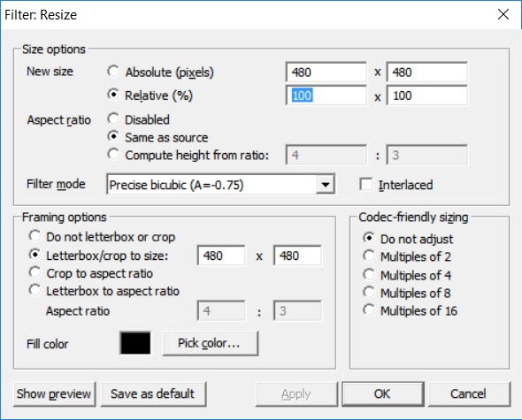Screen dimensions: 522x420
Task: Open the Filter mode dropdown arrow
Action: [x=326, y=184]
